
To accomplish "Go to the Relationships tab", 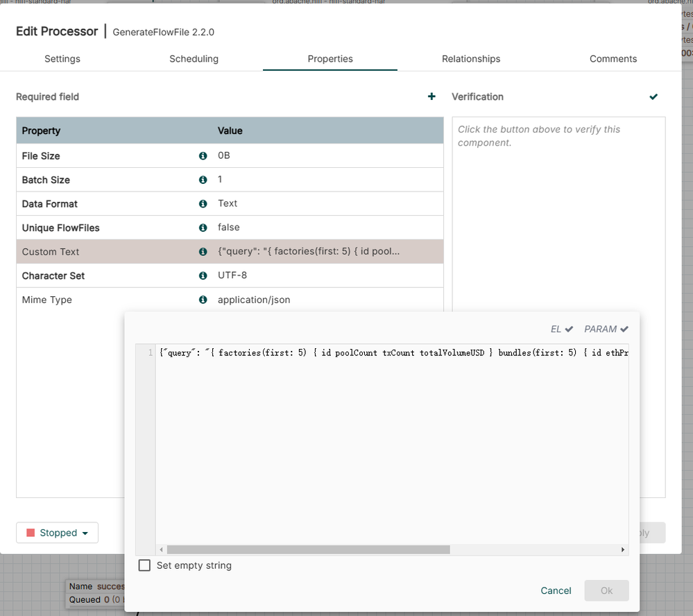I will 471,59.
